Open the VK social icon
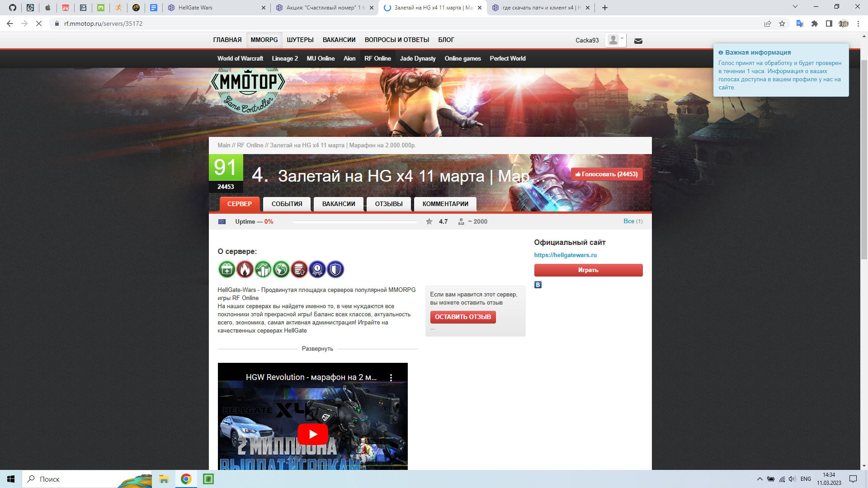 coord(538,285)
